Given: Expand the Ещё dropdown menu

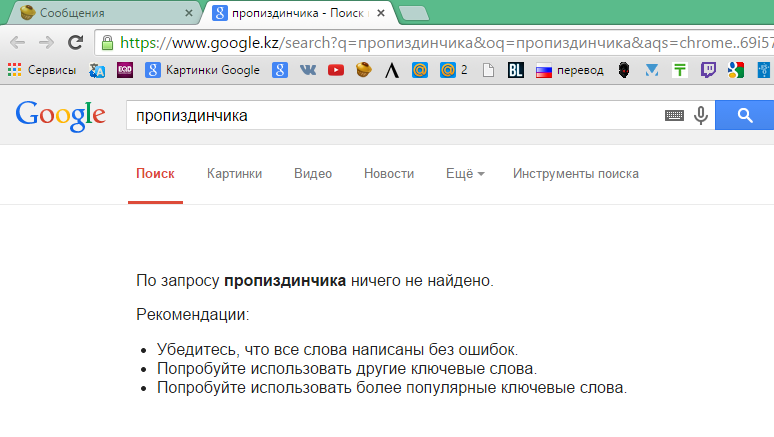Looking at the screenshot, I should pyautogui.click(x=465, y=174).
